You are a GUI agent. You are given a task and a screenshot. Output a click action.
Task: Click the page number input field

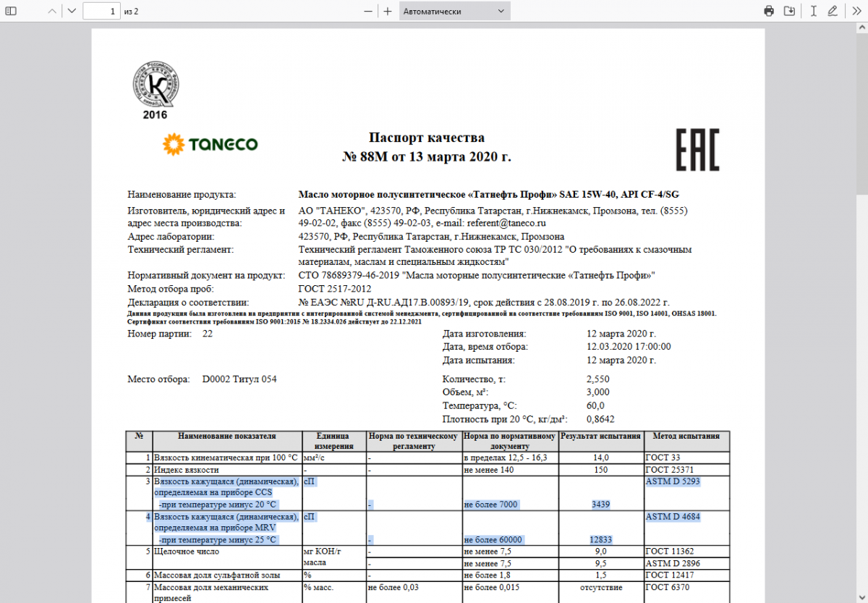[102, 11]
